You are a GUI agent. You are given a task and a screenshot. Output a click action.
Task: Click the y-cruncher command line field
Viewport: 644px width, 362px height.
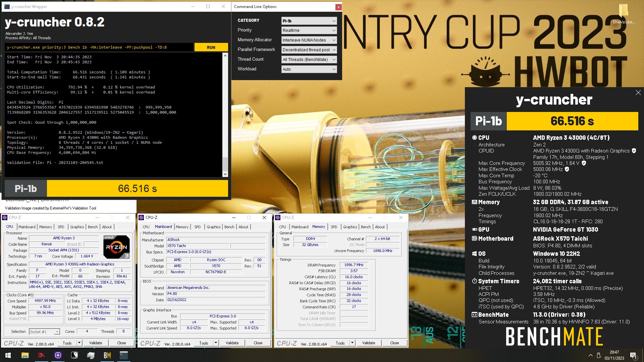99,47
